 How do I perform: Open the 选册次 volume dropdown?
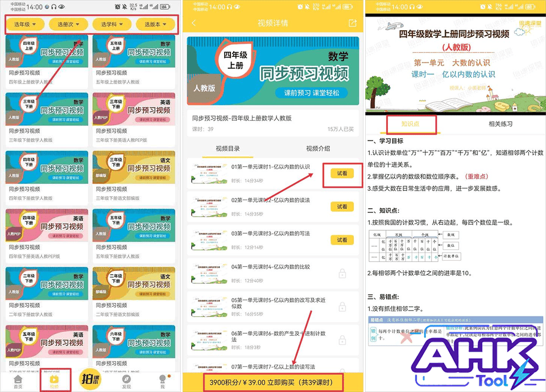click(x=68, y=24)
